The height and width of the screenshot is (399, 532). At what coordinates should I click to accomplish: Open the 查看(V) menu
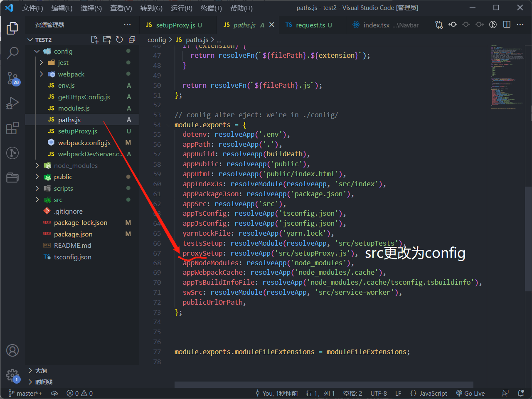(x=121, y=8)
